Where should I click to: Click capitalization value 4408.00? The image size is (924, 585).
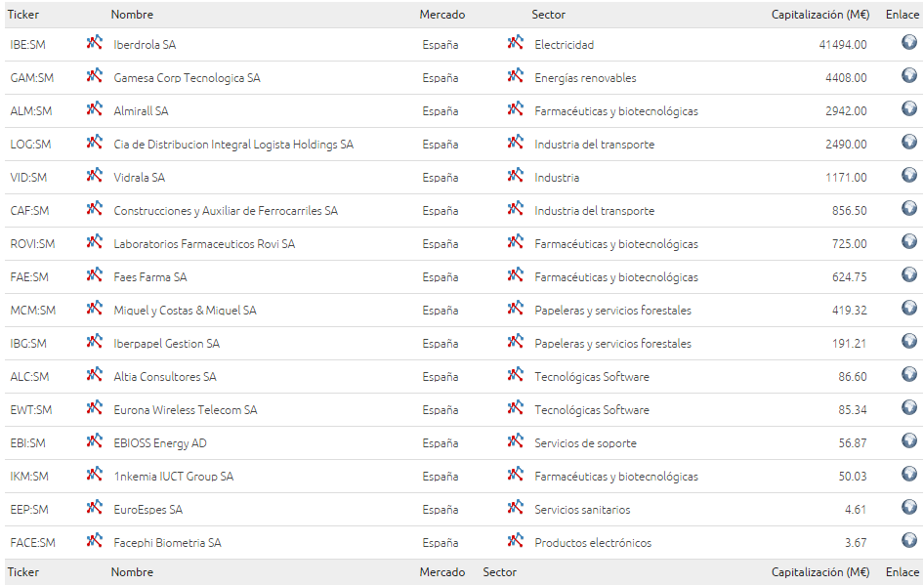(846, 78)
